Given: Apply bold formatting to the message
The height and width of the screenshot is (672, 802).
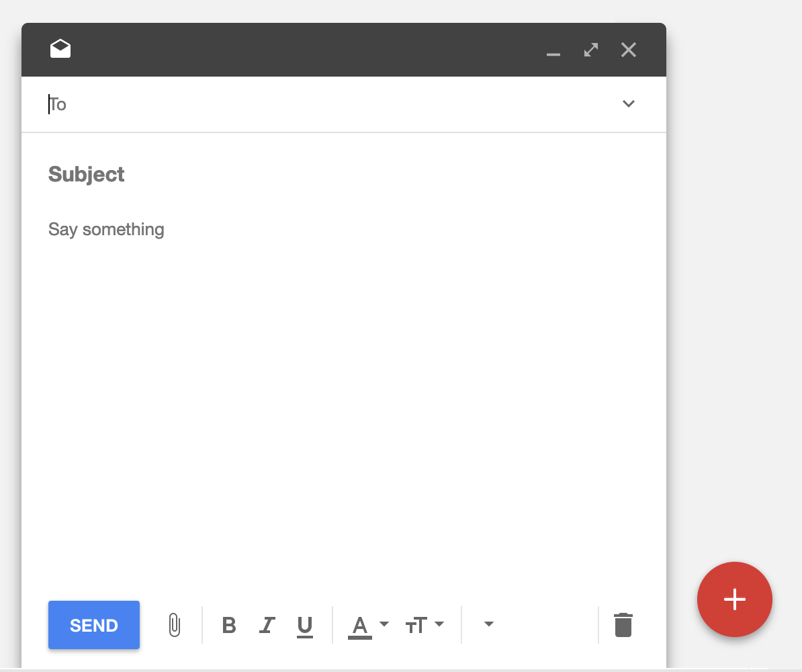Looking at the screenshot, I should (x=228, y=625).
